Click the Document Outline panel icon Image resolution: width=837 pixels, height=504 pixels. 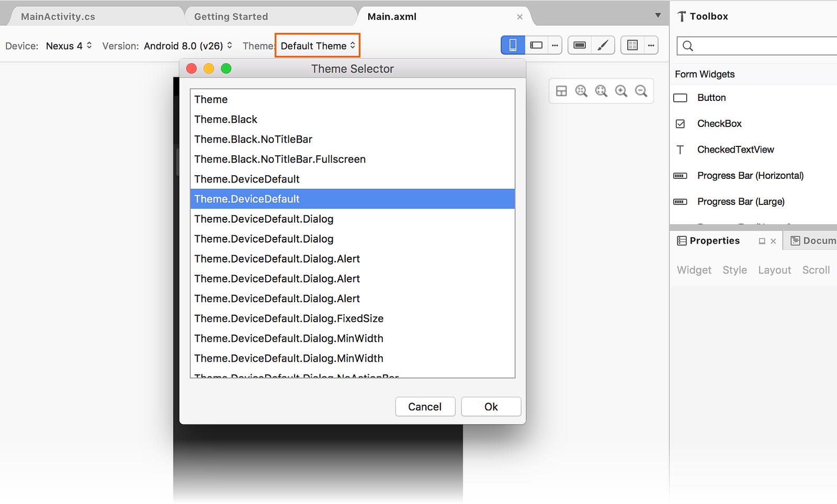[795, 240]
